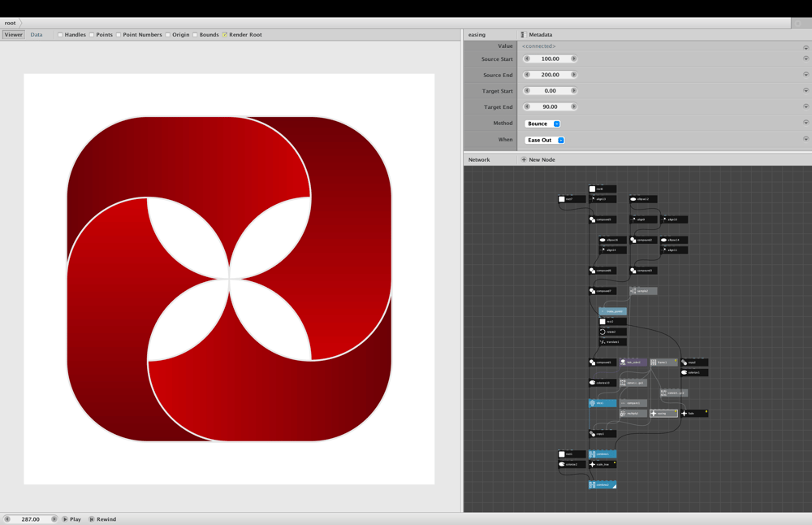Select the gray sample2 node
812x525 pixels.
pos(643,291)
